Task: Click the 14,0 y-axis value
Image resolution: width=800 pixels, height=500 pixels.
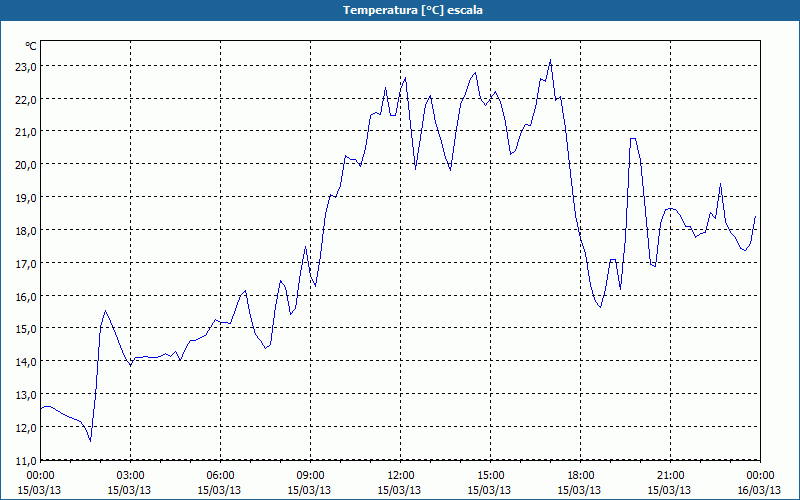Action: (26, 362)
